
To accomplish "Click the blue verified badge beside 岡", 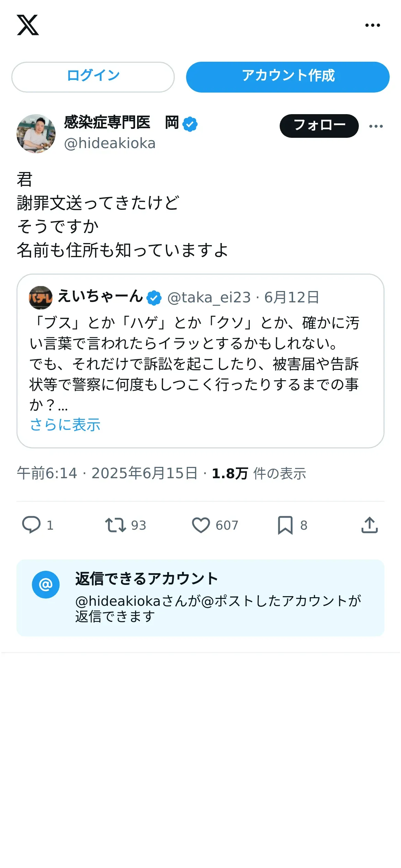I will click(190, 124).
